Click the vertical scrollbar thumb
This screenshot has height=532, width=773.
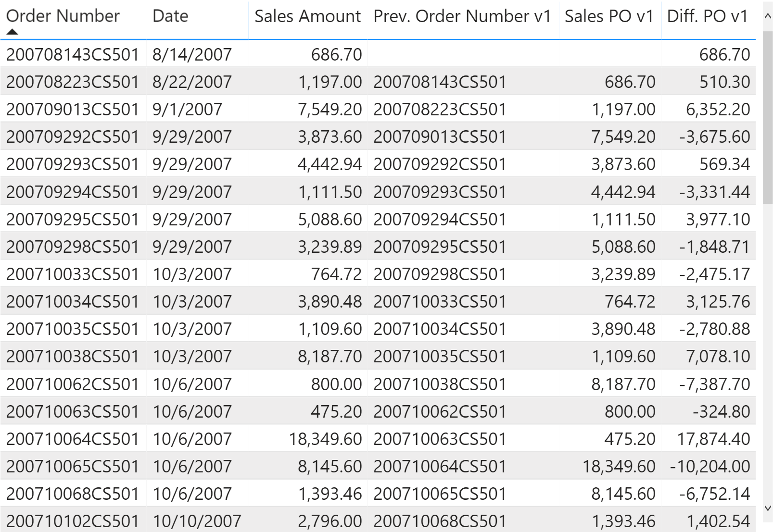[x=768, y=118]
